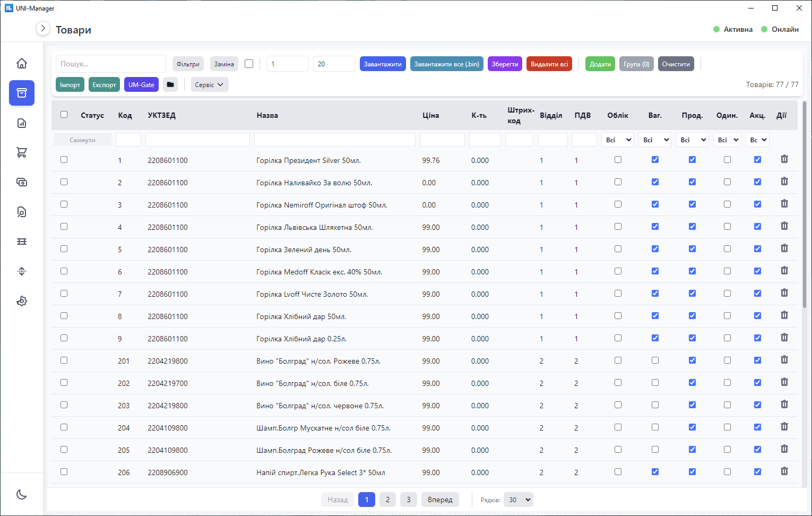Open the home icon in sidebar

click(22, 63)
